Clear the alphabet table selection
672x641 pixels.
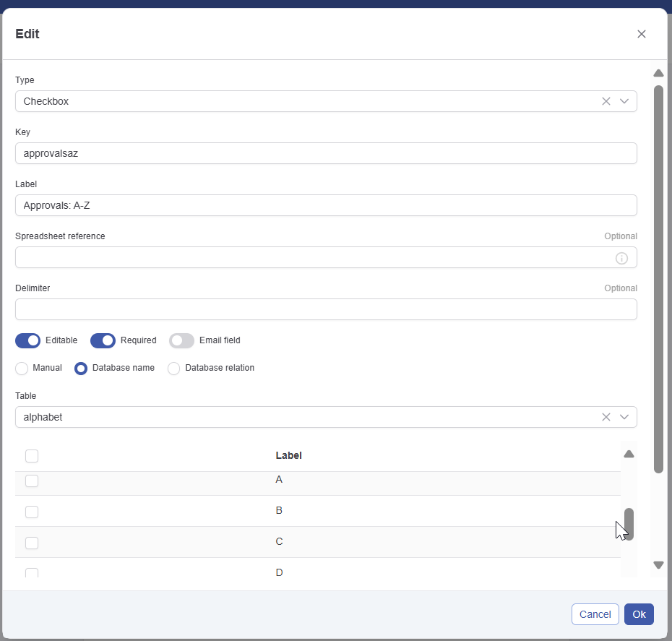tap(606, 417)
